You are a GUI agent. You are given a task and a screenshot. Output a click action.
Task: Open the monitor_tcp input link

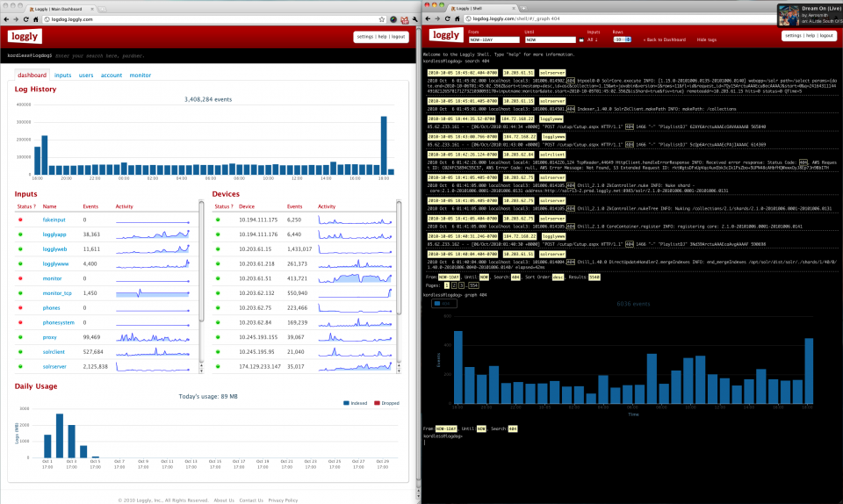[57, 293]
